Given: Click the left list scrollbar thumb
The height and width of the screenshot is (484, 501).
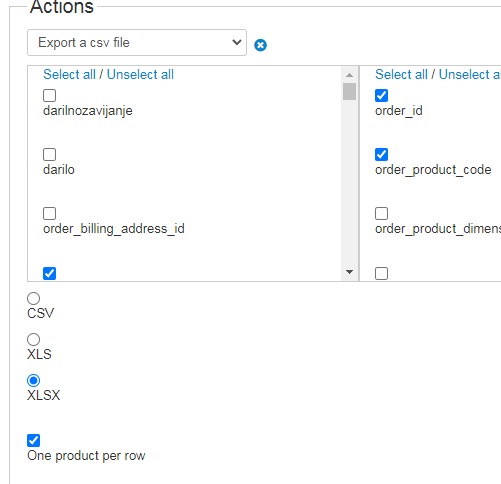Looking at the screenshot, I should pyautogui.click(x=349, y=92).
